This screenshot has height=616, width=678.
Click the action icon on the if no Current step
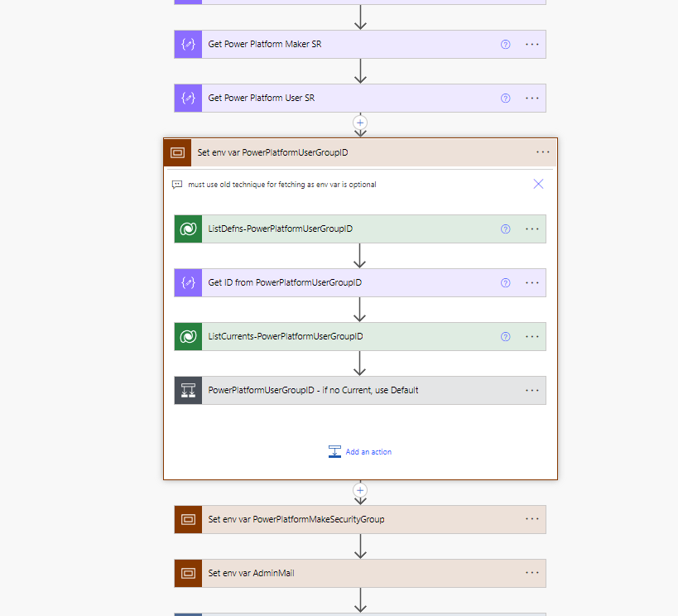[x=188, y=390]
